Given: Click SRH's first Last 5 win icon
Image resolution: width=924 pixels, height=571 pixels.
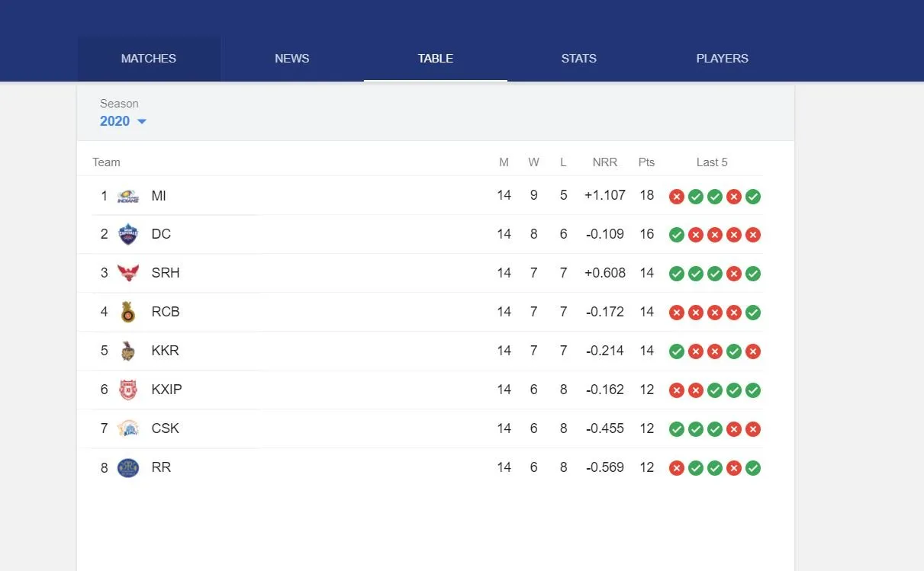Looking at the screenshot, I should coord(677,274).
